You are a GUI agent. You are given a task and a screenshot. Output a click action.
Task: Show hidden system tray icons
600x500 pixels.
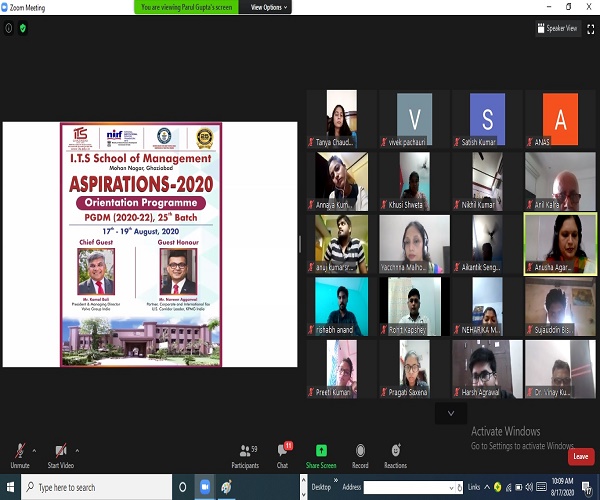(x=487, y=487)
